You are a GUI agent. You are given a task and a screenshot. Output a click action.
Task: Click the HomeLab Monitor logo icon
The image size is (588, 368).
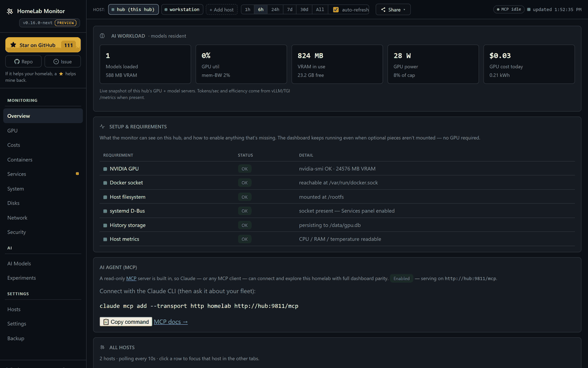(x=10, y=11)
